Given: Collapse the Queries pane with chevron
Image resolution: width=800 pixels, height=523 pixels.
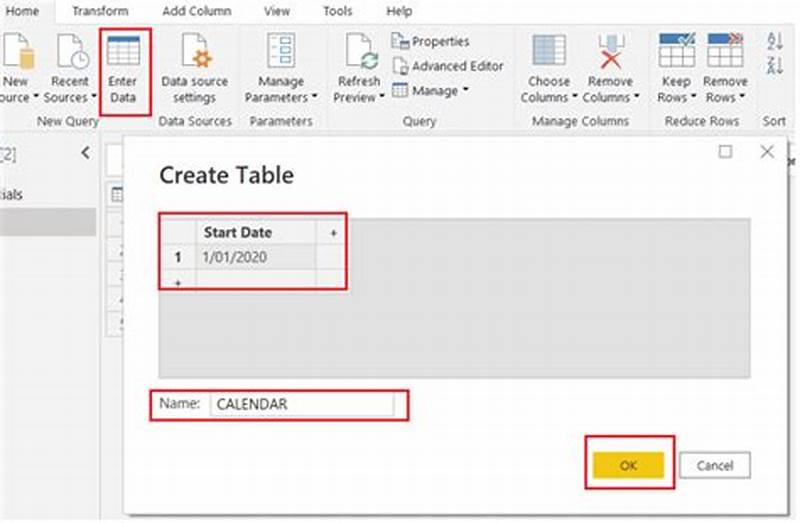Looking at the screenshot, I should pyautogui.click(x=86, y=152).
